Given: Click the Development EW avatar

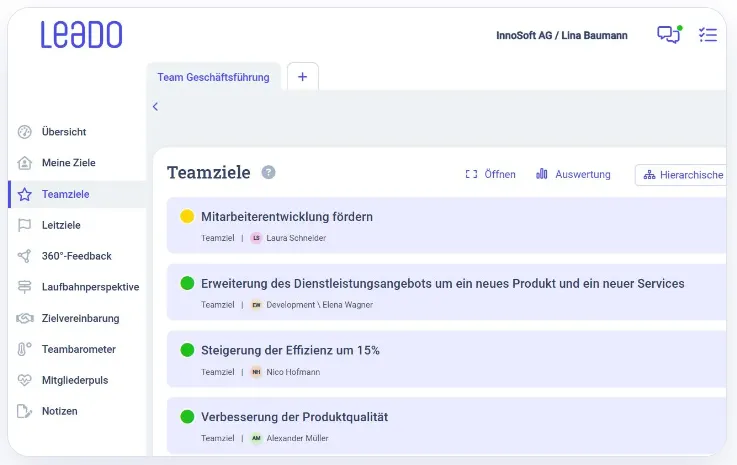Looking at the screenshot, I should [256, 305].
